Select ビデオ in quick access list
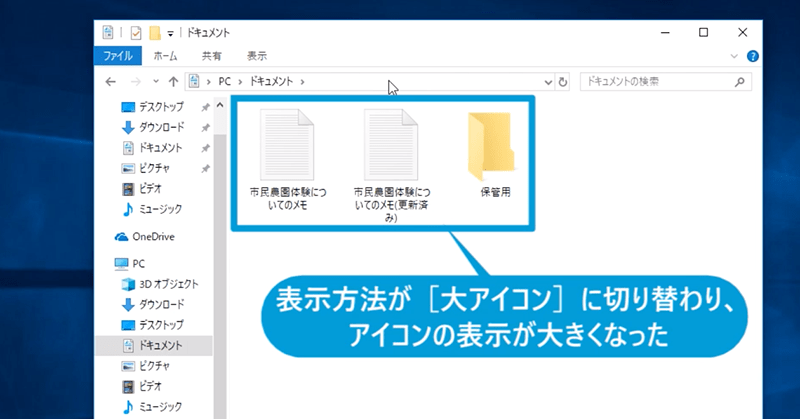This screenshot has width=800, height=419. click(x=142, y=189)
